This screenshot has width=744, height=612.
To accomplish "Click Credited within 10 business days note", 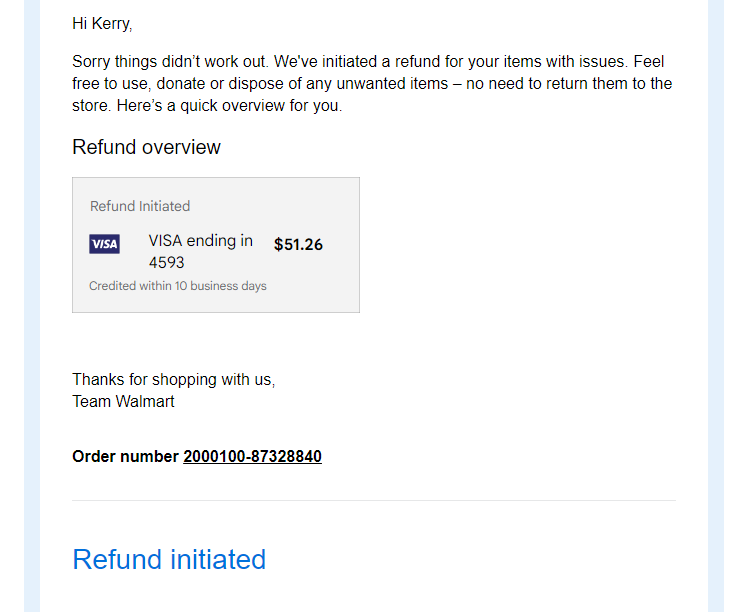I will pyautogui.click(x=178, y=286).
